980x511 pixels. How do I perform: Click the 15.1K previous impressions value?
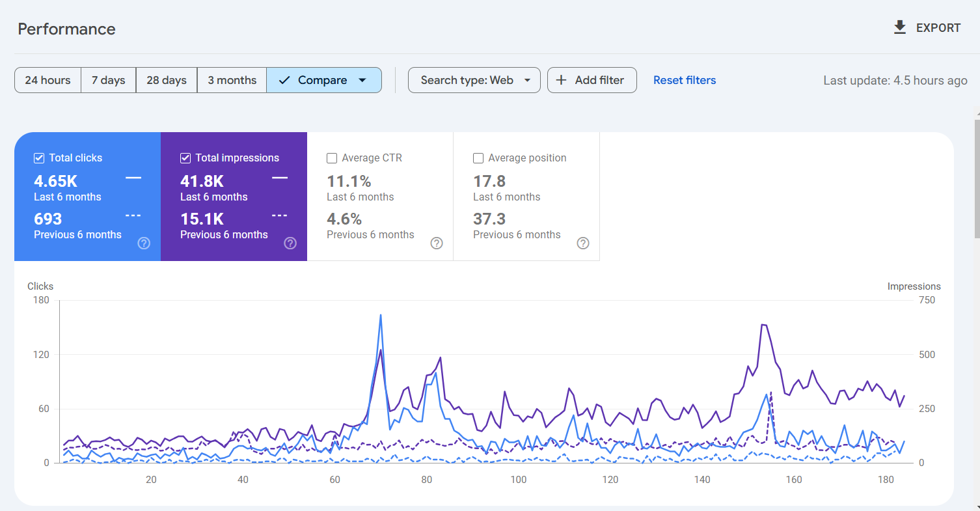tap(202, 219)
